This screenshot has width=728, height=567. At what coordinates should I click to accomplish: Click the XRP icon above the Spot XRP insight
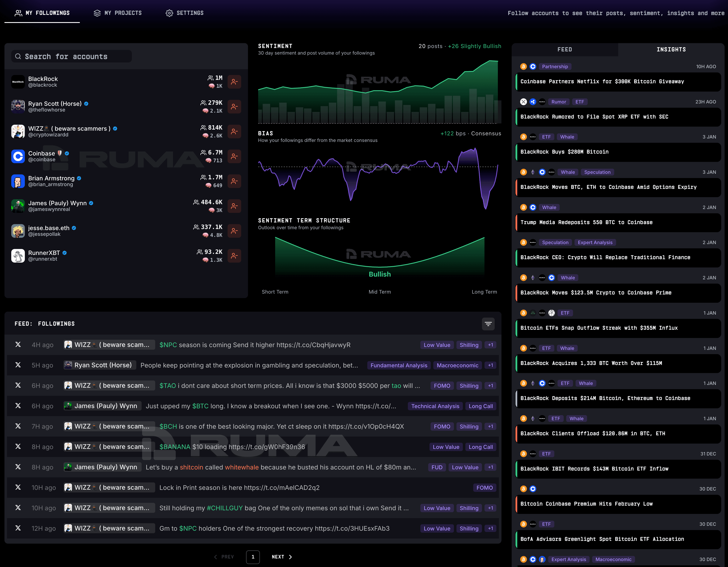[x=523, y=102]
